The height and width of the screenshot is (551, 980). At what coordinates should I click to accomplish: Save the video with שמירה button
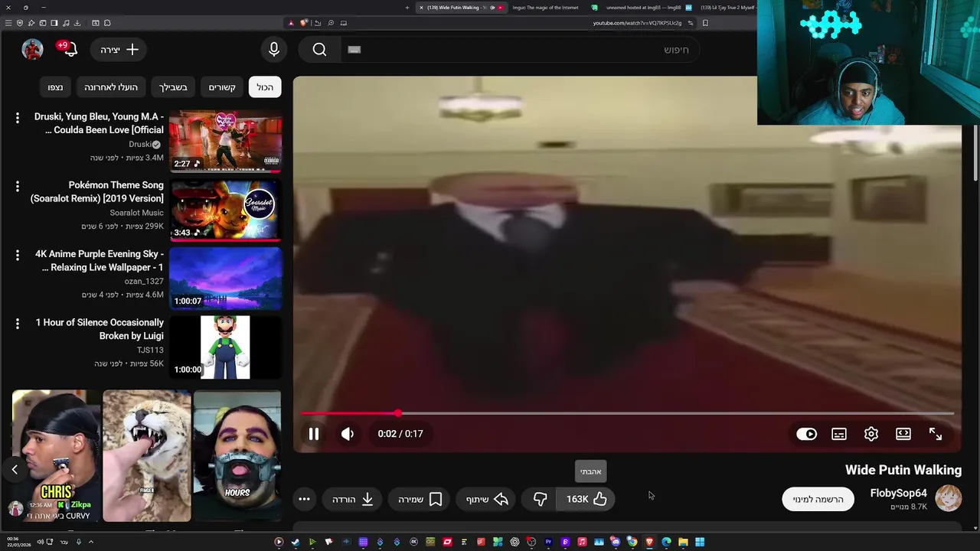pos(420,499)
